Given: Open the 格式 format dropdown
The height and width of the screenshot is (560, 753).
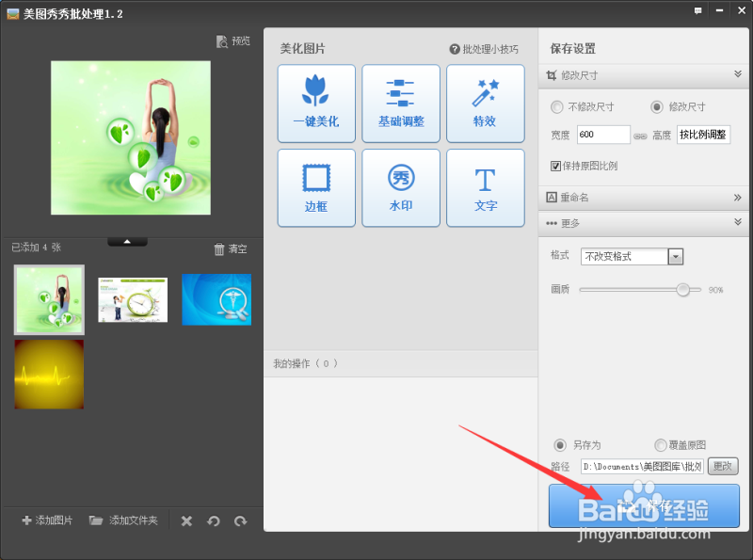Looking at the screenshot, I should coord(674,256).
